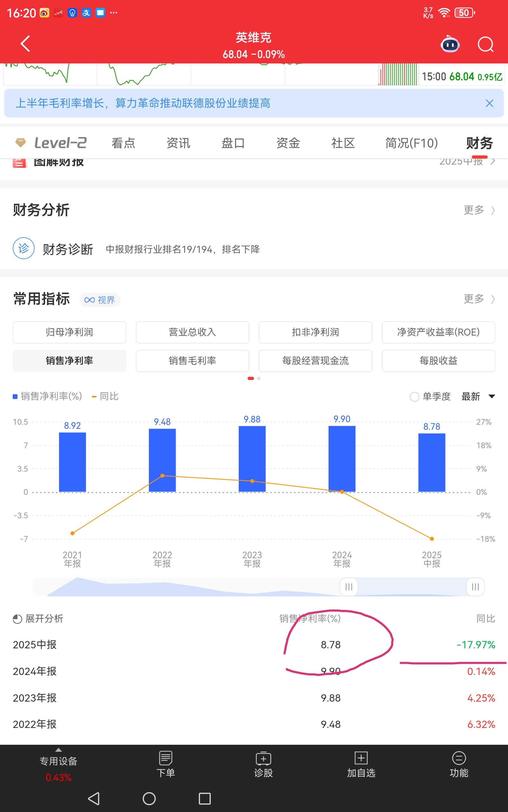
Task: Switch to 社区 tab
Action: [x=343, y=143]
